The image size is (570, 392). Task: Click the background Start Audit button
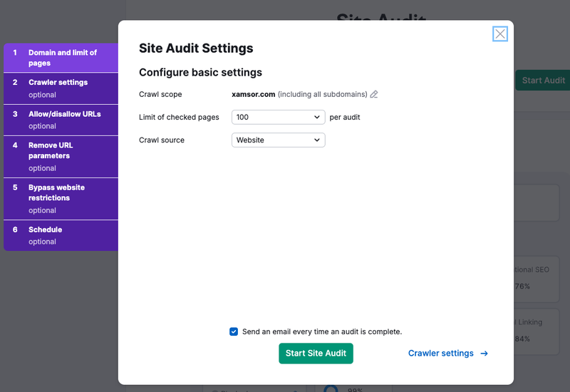coord(542,81)
